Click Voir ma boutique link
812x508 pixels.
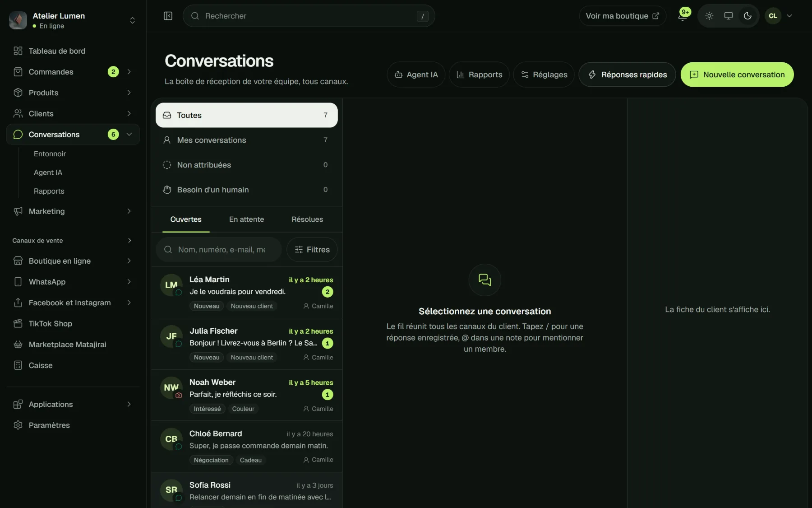click(x=623, y=16)
